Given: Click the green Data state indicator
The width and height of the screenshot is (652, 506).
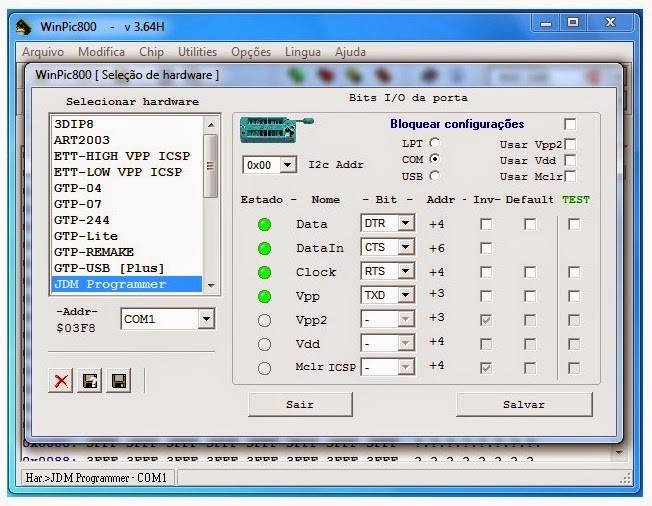Looking at the screenshot, I should coord(264,225).
